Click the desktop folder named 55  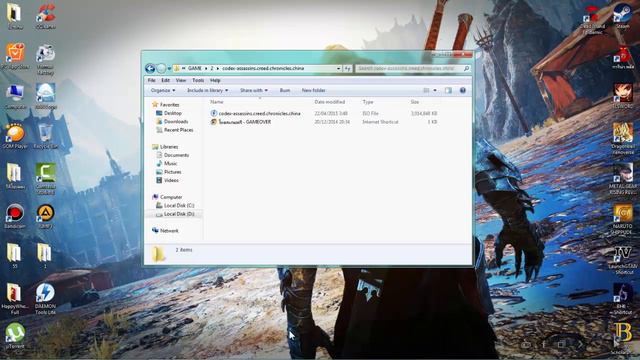(15, 256)
